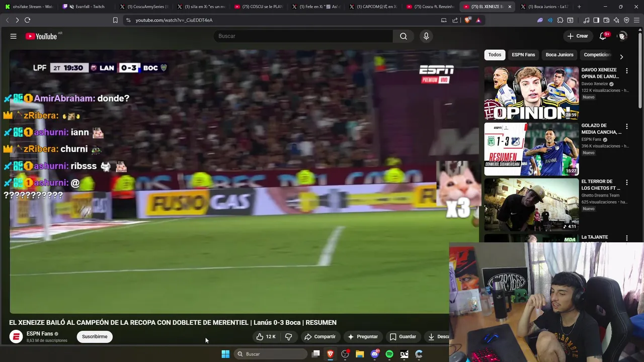Open GOLAZO DE MEDIA CANCHA video thumbnail
Image resolution: width=644 pixels, height=362 pixels.
pos(531,149)
